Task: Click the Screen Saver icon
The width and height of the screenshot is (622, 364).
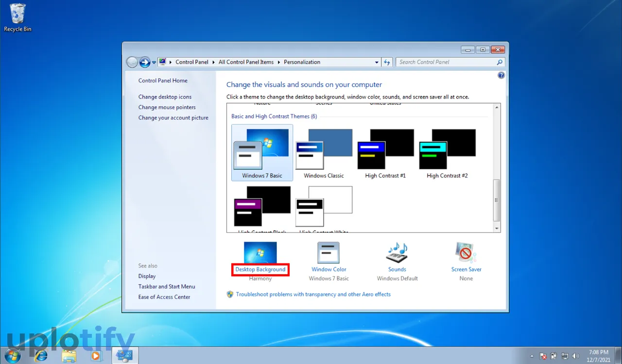Action: [466, 253]
